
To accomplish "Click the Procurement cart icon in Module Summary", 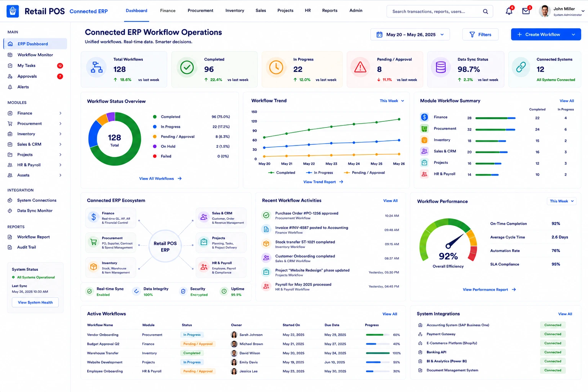I will pos(424,129).
